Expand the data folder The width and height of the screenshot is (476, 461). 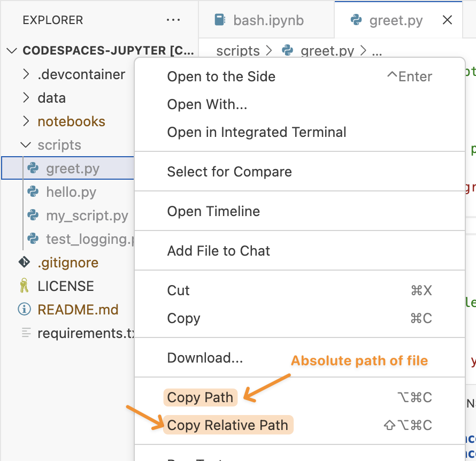(x=26, y=98)
